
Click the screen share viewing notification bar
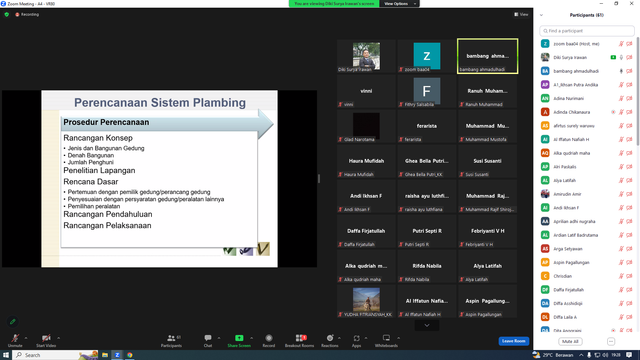click(x=334, y=4)
